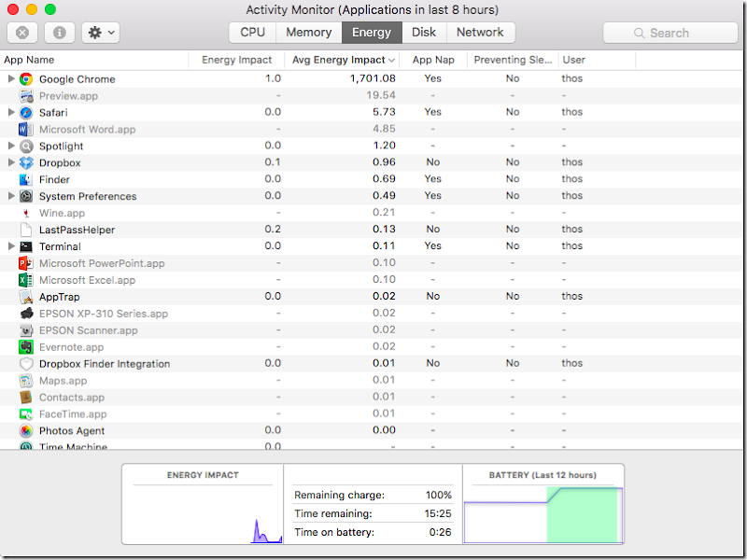Click Safari's App Nap Yes cell
This screenshot has width=747, height=560.
pos(433,112)
